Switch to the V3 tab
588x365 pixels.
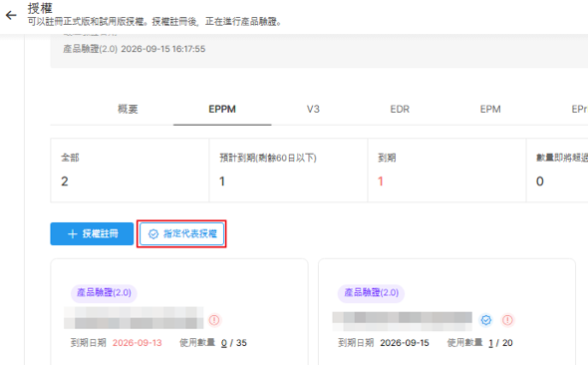click(313, 109)
